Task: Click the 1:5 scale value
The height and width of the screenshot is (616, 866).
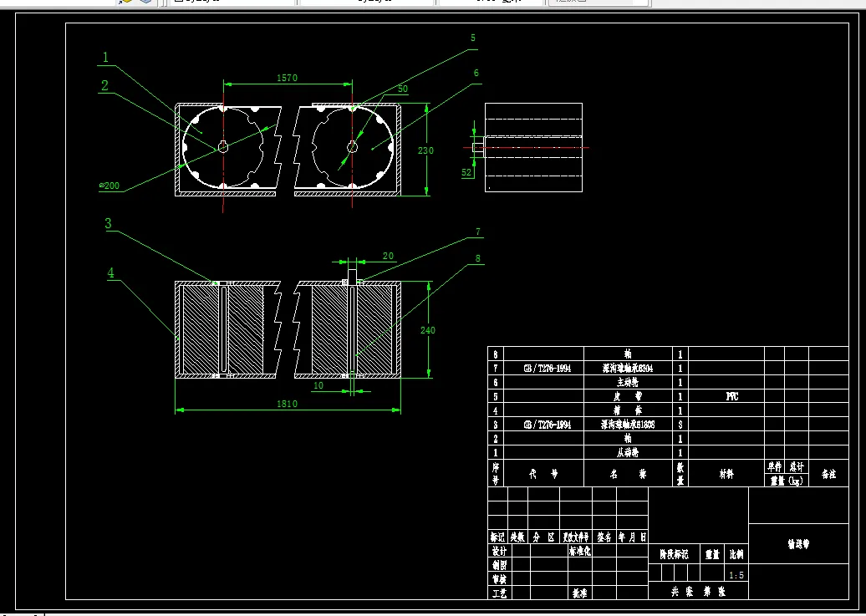Action: coord(736,576)
